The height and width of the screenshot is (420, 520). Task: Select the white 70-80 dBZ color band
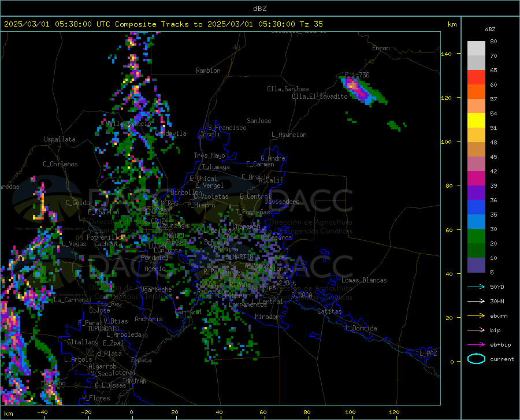pos(476,49)
